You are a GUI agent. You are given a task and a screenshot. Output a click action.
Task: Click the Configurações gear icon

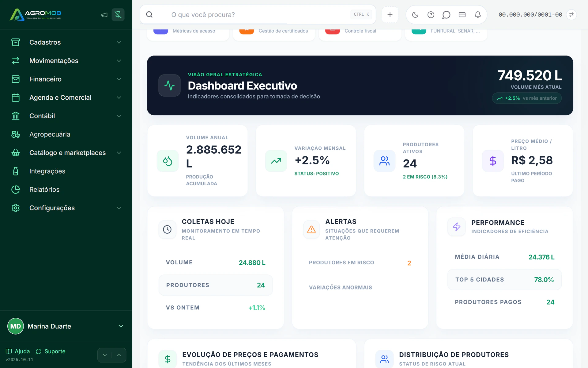click(16, 208)
